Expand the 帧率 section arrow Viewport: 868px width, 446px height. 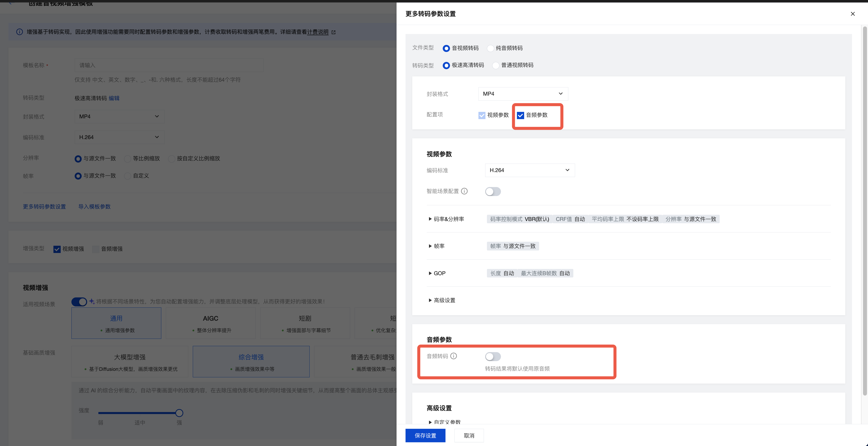(x=430, y=246)
